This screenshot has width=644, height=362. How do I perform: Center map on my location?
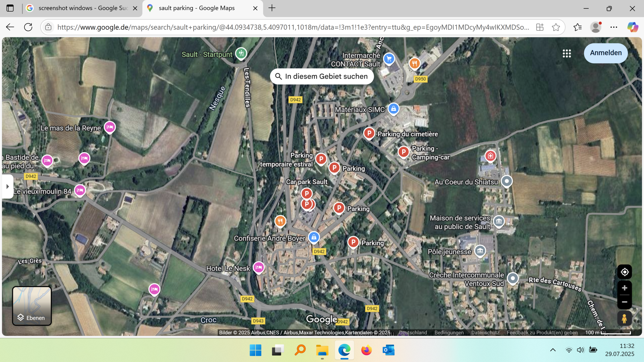tap(624, 272)
